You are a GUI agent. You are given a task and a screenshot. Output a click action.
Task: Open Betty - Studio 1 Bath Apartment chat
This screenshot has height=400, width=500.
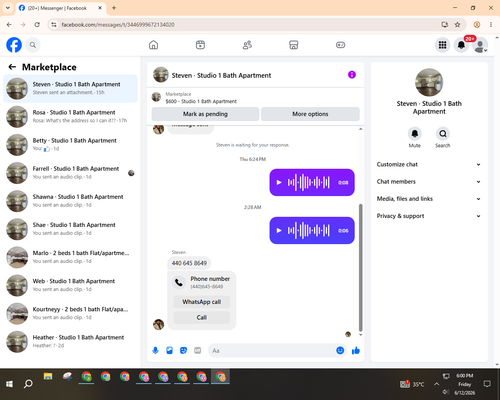click(70, 145)
